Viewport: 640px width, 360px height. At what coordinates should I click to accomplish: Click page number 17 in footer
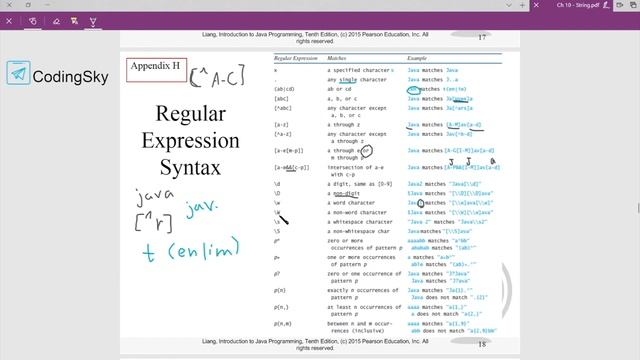[482, 37]
